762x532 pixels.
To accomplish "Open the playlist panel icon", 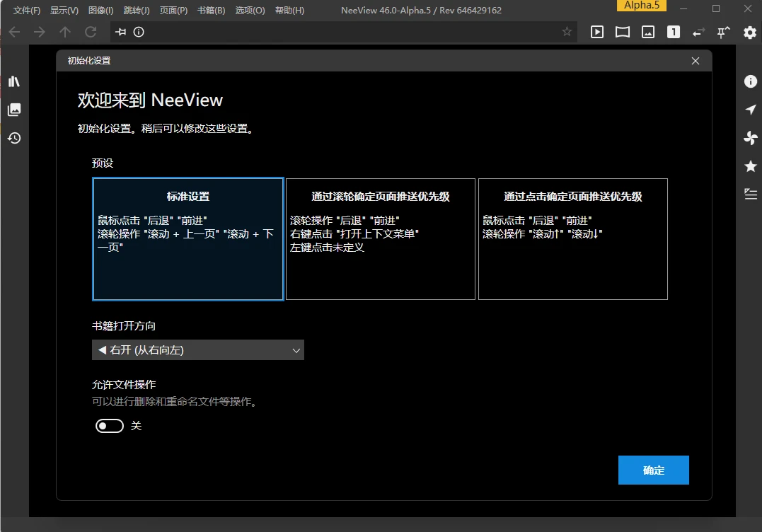I will [x=751, y=195].
